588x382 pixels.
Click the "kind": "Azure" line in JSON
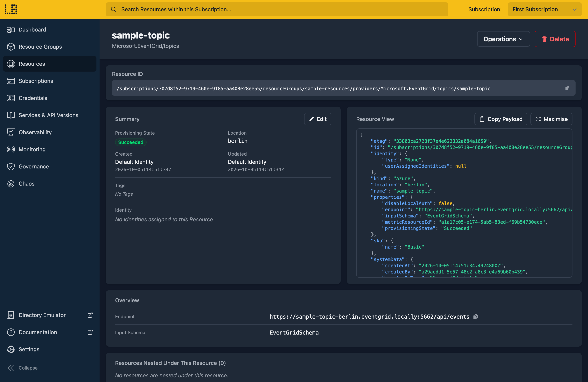pos(393,178)
